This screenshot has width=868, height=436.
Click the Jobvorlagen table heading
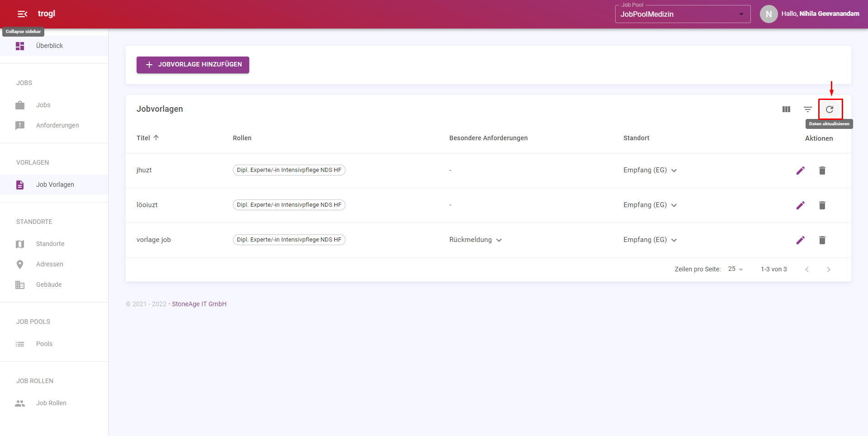pos(160,109)
